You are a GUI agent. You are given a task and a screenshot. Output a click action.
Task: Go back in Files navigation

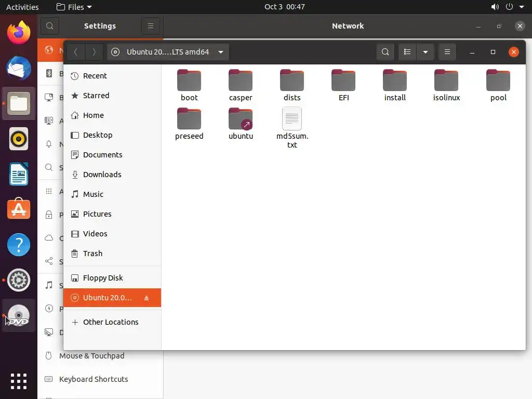76,52
